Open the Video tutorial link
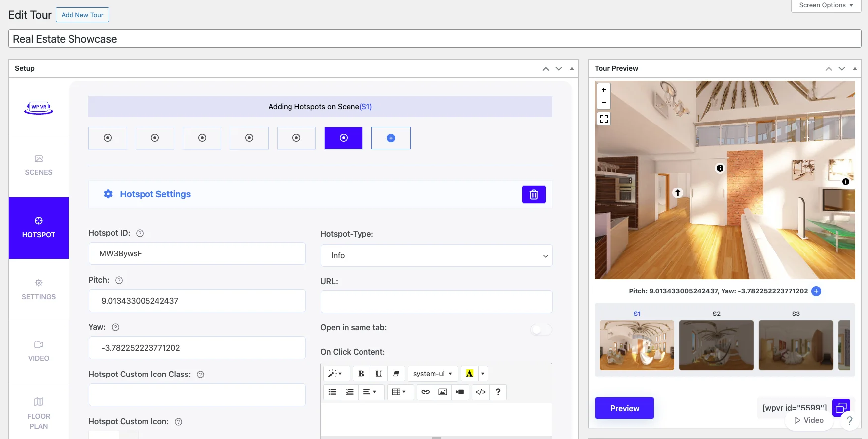The image size is (868, 439). click(x=809, y=420)
